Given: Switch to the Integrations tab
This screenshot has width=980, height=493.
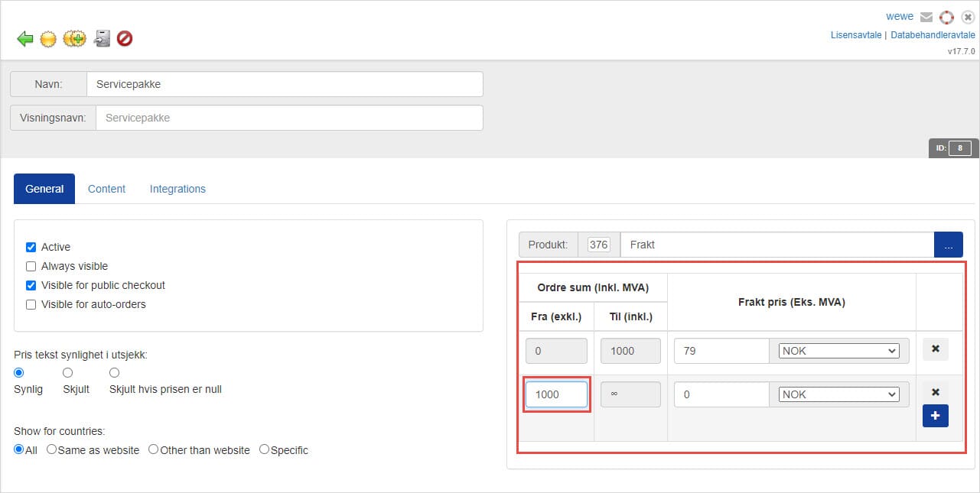Looking at the screenshot, I should pyautogui.click(x=177, y=189).
